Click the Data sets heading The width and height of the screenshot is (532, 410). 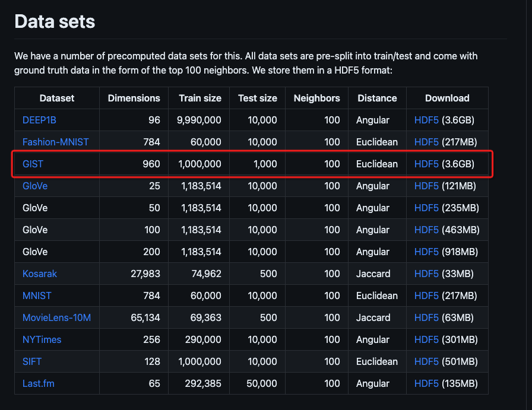point(55,22)
